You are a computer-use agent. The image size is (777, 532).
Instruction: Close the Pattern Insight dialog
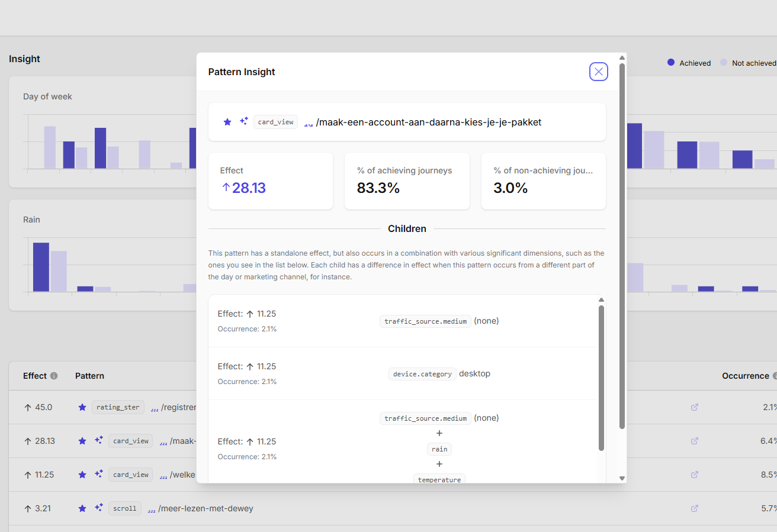tap(598, 72)
